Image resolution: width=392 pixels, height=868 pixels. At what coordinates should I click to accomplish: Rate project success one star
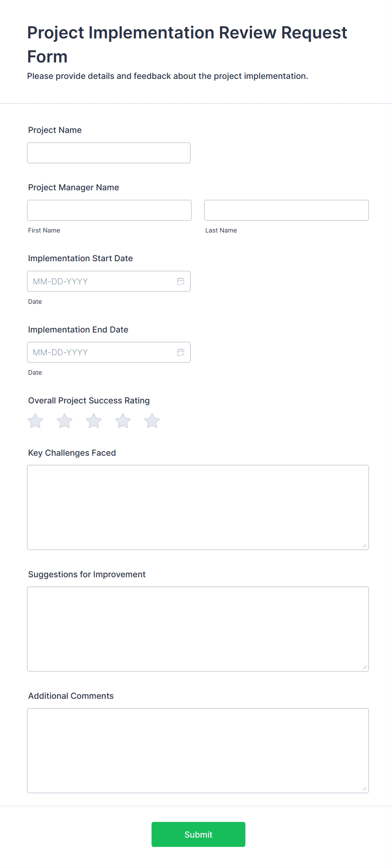tap(35, 421)
